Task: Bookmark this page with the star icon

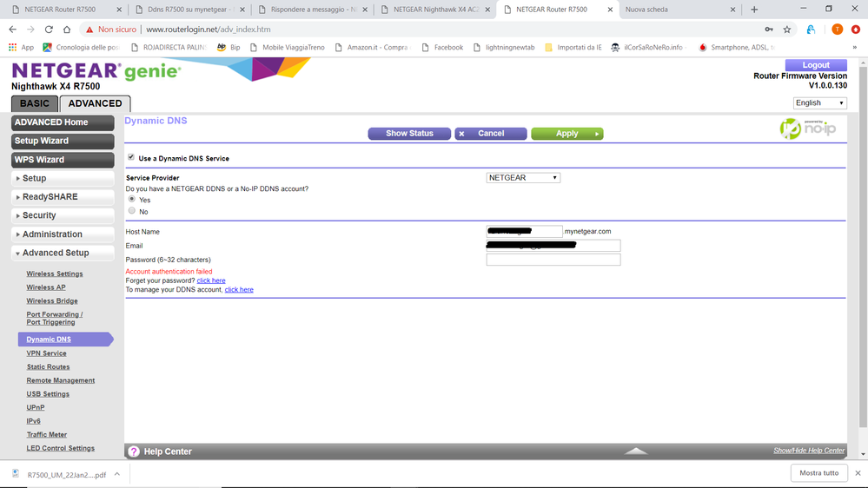Action: pyautogui.click(x=787, y=30)
